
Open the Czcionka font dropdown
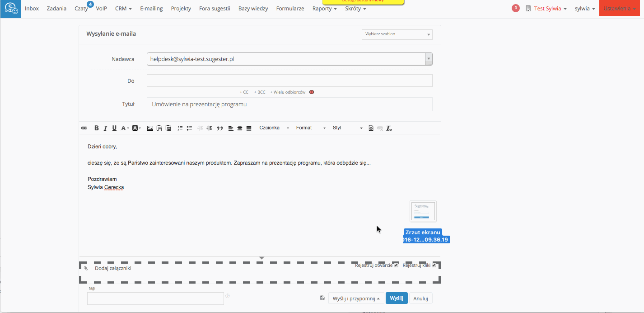274,128
